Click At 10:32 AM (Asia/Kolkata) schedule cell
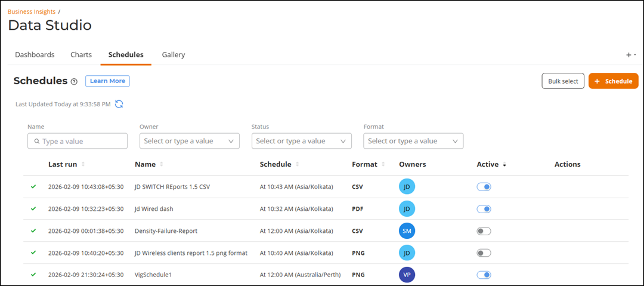The height and width of the screenshot is (286, 644). (x=296, y=209)
